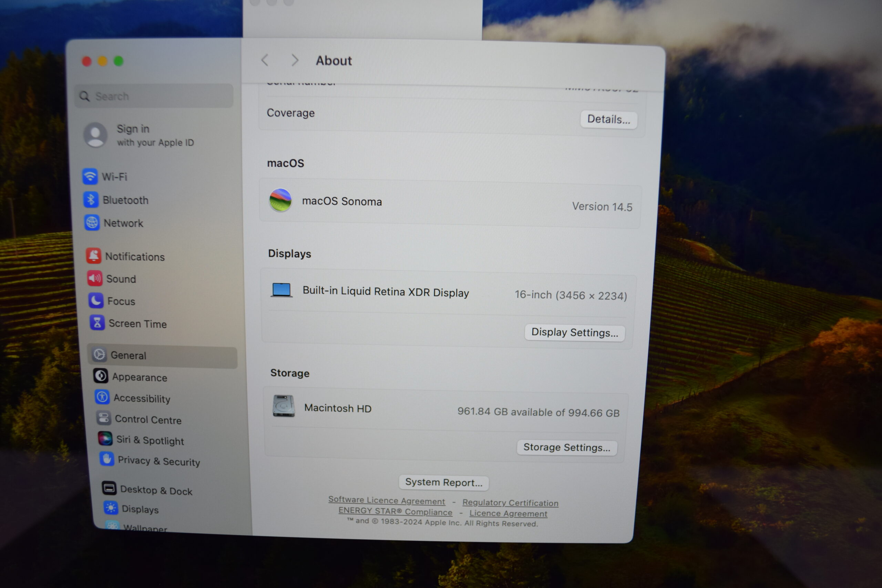Screen dimensions: 882x588
Task: Select the Network globe icon
Action: click(92, 223)
